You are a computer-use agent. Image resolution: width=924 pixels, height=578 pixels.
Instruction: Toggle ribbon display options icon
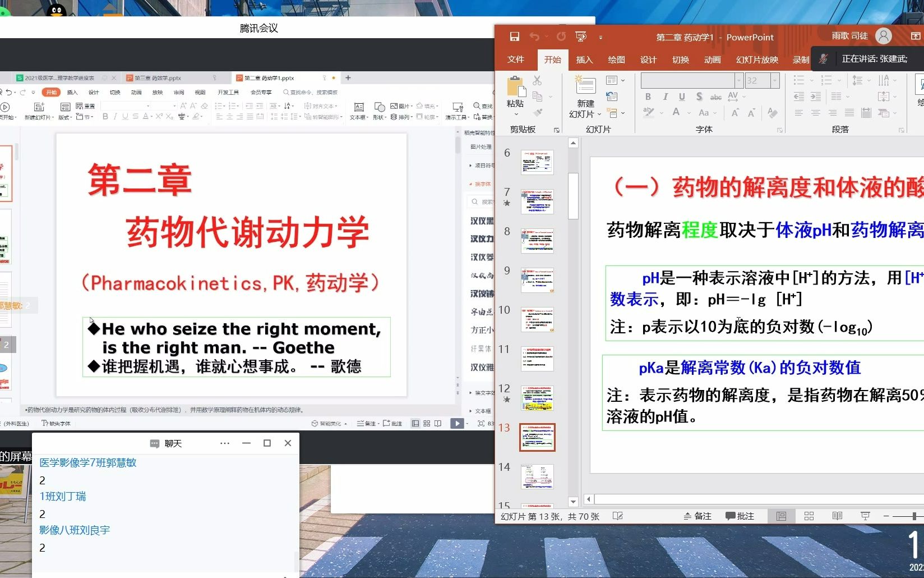[x=916, y=36]
